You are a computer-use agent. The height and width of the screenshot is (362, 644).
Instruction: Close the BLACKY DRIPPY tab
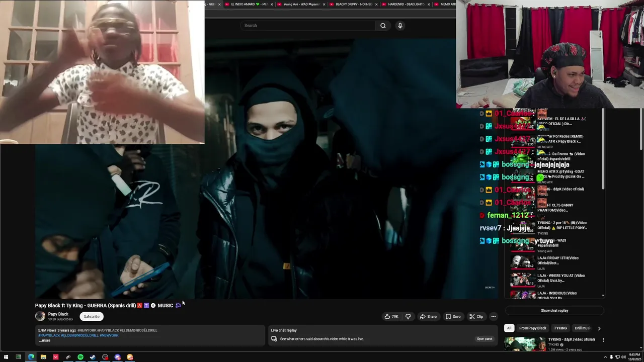(x=377, y=4)
